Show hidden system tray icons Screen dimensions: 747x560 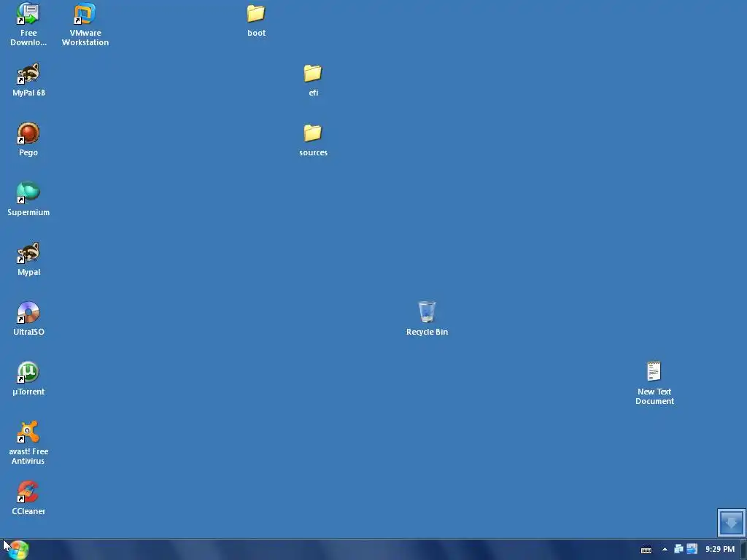665,550
